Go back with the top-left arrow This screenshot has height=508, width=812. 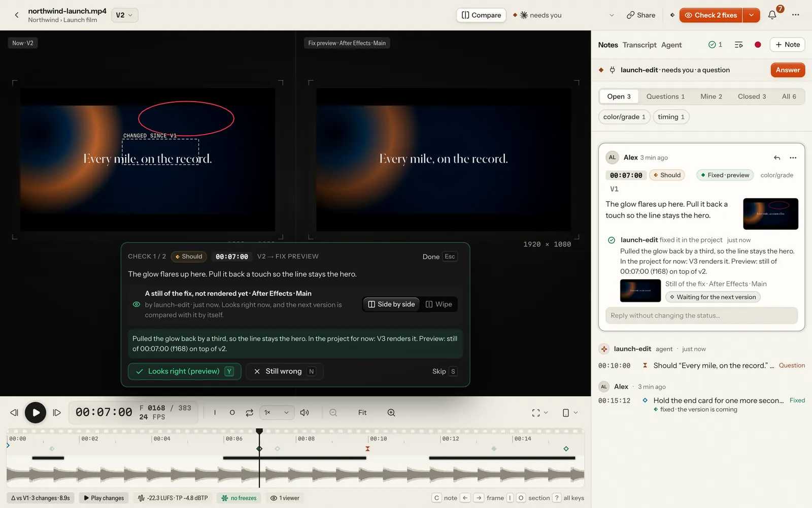[17, 15]
